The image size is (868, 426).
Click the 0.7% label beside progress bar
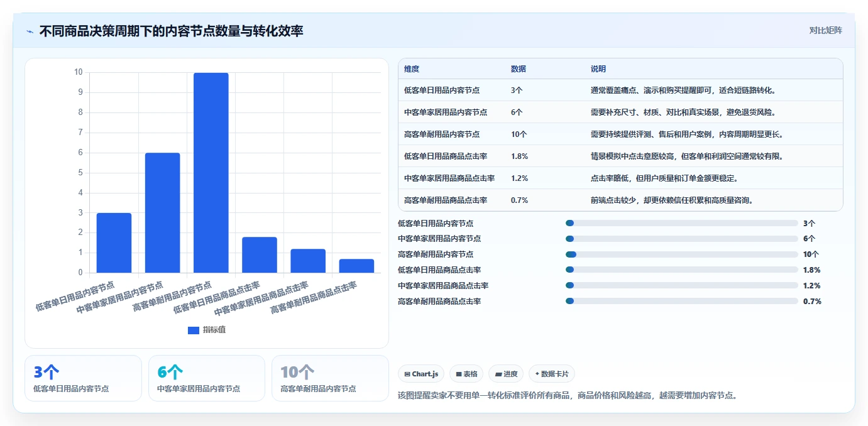click(x=811, y=302)
